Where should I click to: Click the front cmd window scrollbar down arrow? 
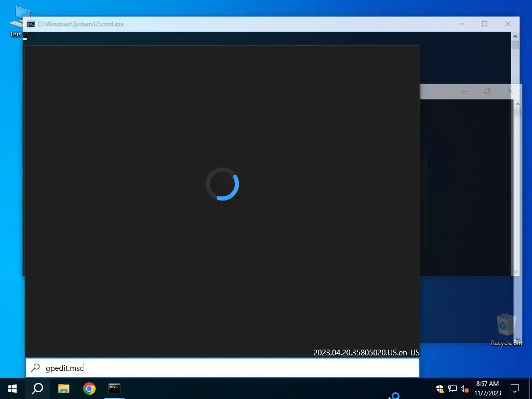pyautogui.click(x=515, y=271)
